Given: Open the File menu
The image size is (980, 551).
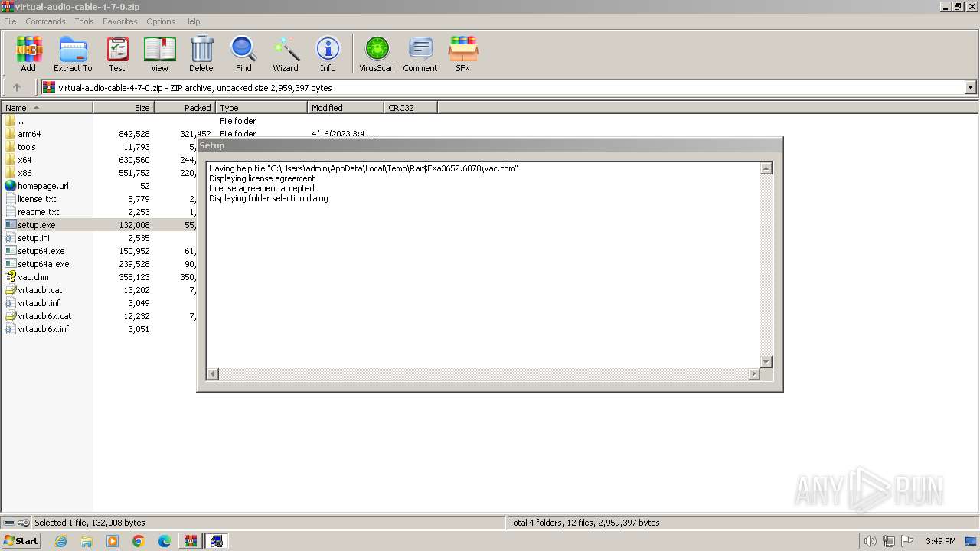Looking at the screenshot, I should pos(10,21).
